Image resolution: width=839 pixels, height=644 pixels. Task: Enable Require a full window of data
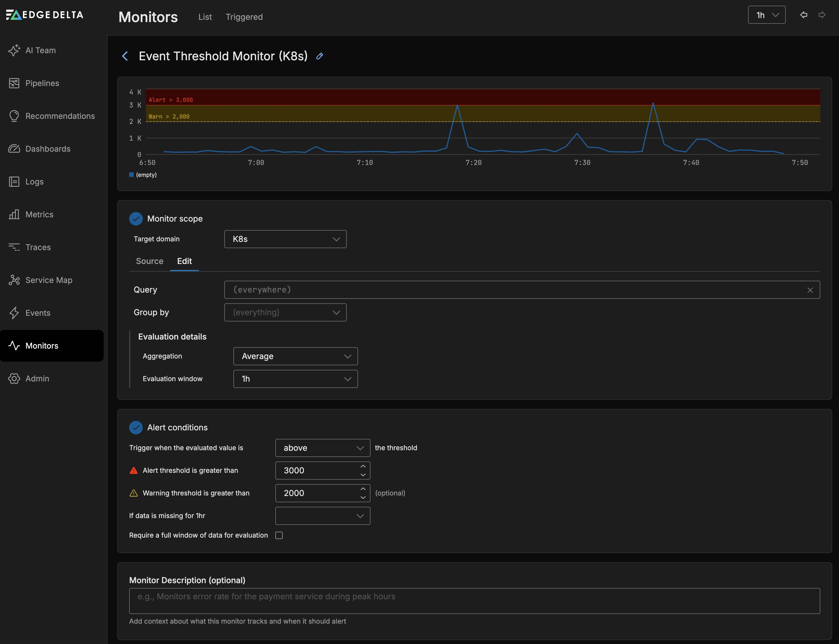(x=279, y=535)
